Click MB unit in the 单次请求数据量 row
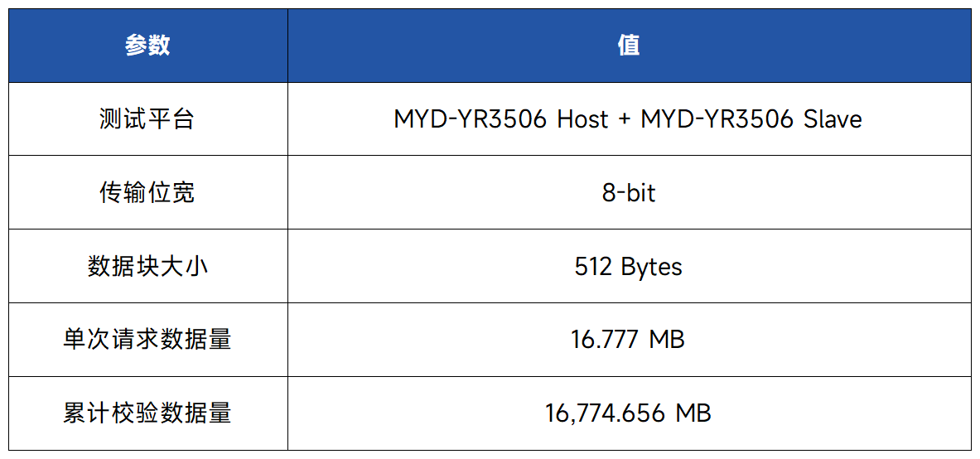The width and height of the screenshot is (980, 459). pos(667,340)
